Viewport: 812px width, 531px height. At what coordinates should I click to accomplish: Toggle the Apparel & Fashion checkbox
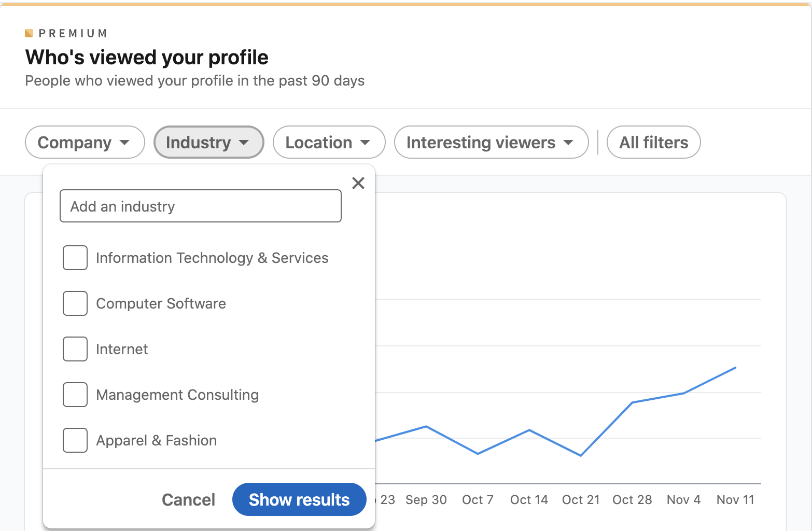pyautogui.click(x=75, y=440)
